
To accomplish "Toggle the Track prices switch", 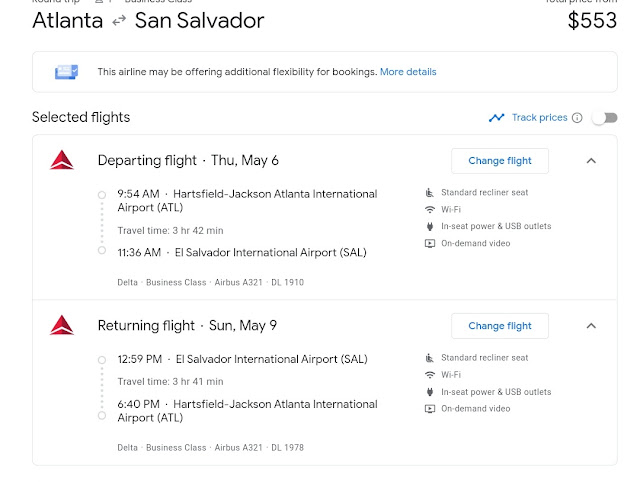I will (604, 118).
